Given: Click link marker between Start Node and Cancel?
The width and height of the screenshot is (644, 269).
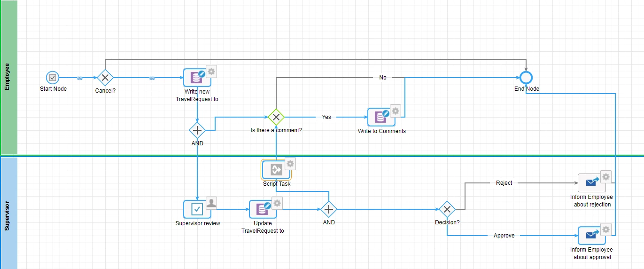Looking at the screenshot, I should [x=80, y=78].
